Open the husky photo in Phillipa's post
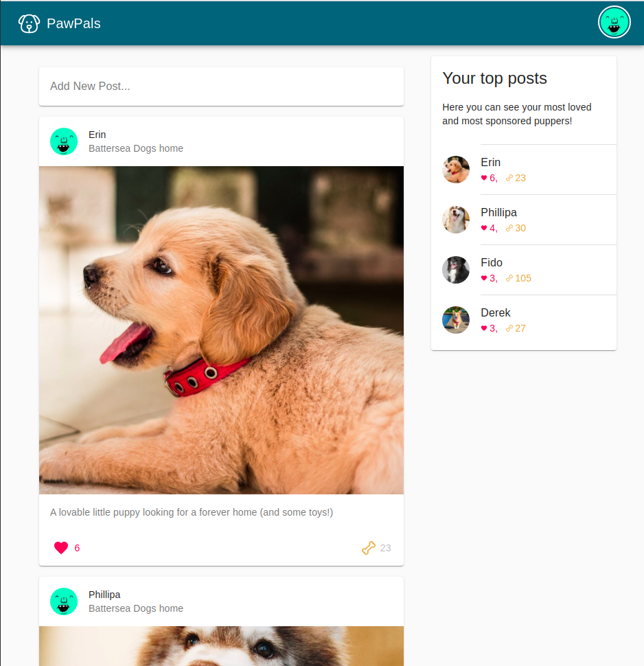This screenshot has height=666, width=644. [x=221, y=646]
